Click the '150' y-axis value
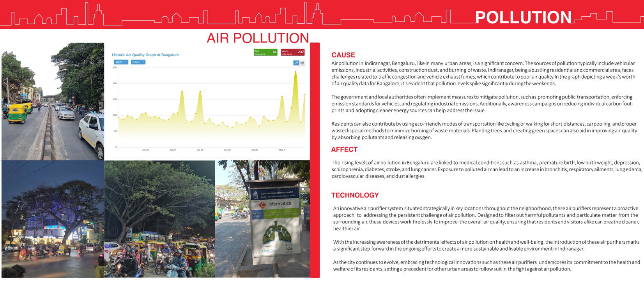This screenshot has width=644, height=283. point(115,99)
